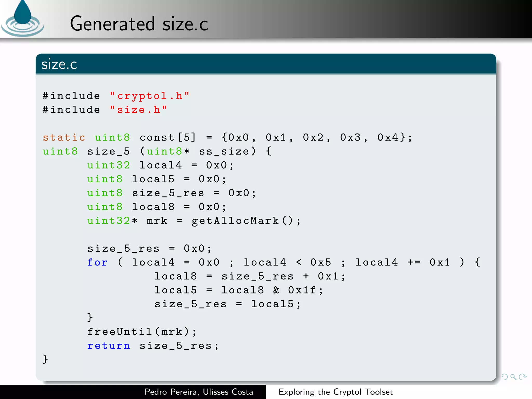532x399 pixels.
Task: Click the '"cryptol.h"' include string
Action: pyautogui.click(x=150, y=96)
